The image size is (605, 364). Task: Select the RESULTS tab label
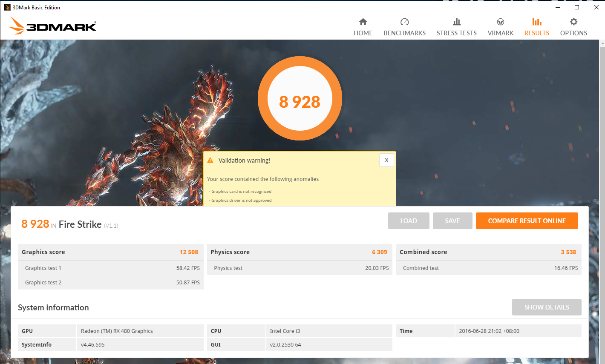537,33
